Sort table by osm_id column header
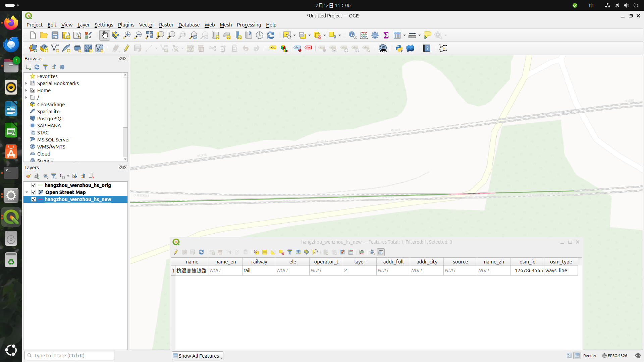This screenshot has height=362, width=644. click(527, 262)
